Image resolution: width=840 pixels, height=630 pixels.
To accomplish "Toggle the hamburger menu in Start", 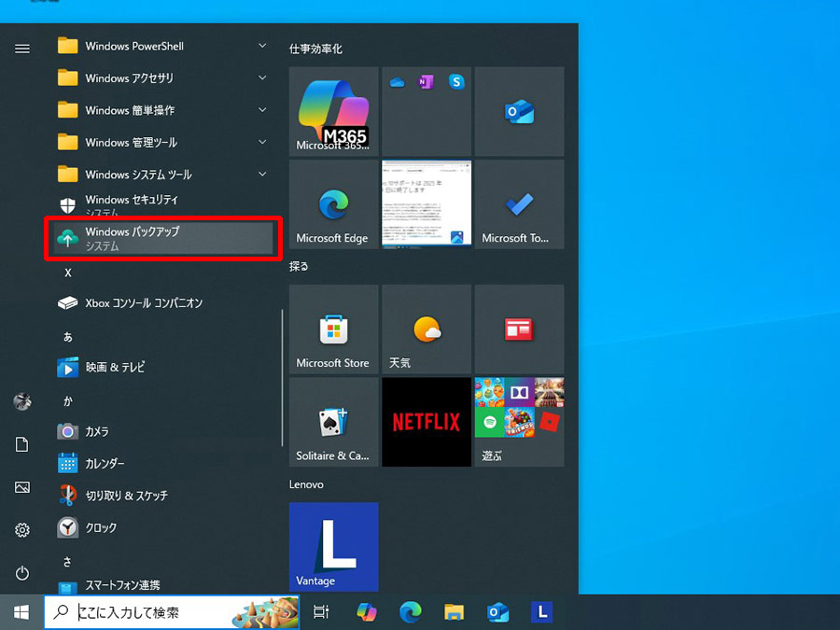I will click(22, 49).
